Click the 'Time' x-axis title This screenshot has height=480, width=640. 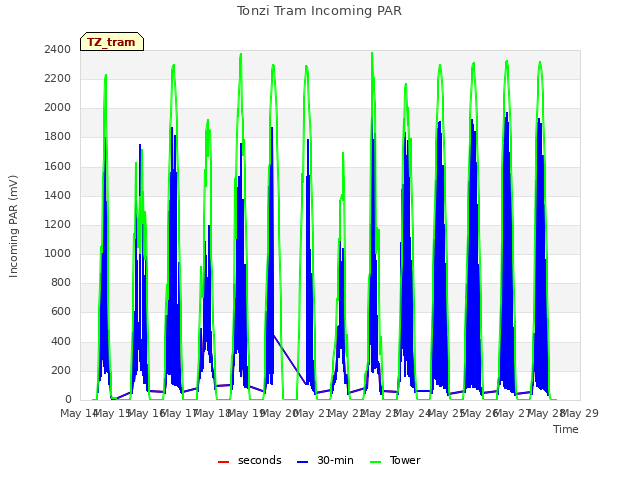tap(566, 429)
